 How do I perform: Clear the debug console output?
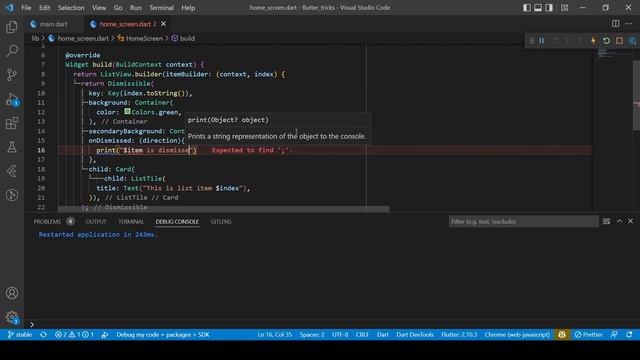[x=607, y=221]
